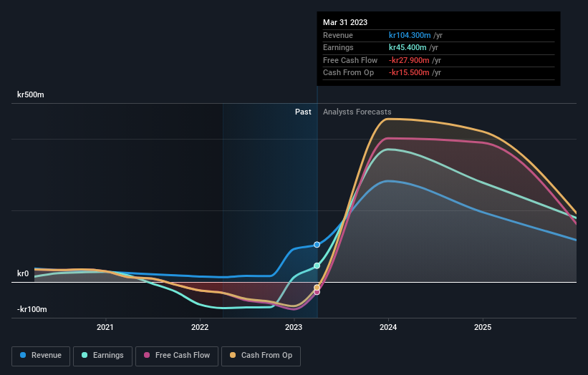Viewport: 588px width, 375px height.
Task: Click the 2025 x-axis label
Action: pos(483,327)
